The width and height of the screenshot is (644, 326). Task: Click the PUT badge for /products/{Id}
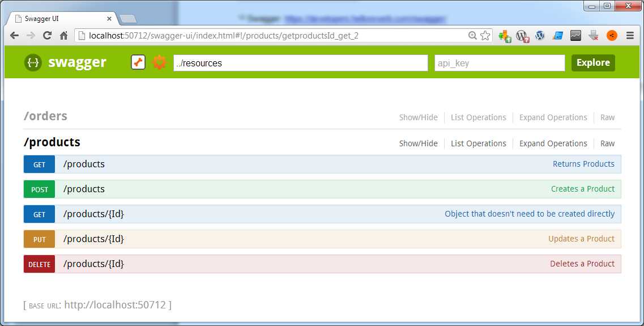pyautogui.click(x=39, y=239)
